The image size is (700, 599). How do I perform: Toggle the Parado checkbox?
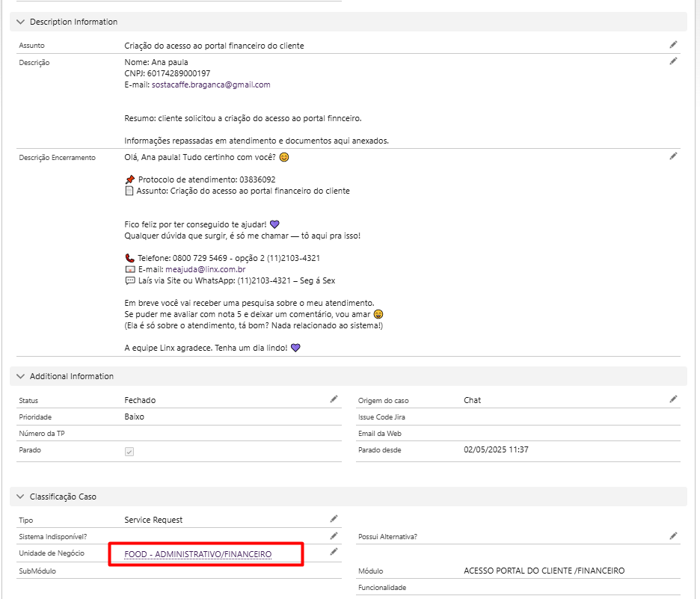pos(129,452)
